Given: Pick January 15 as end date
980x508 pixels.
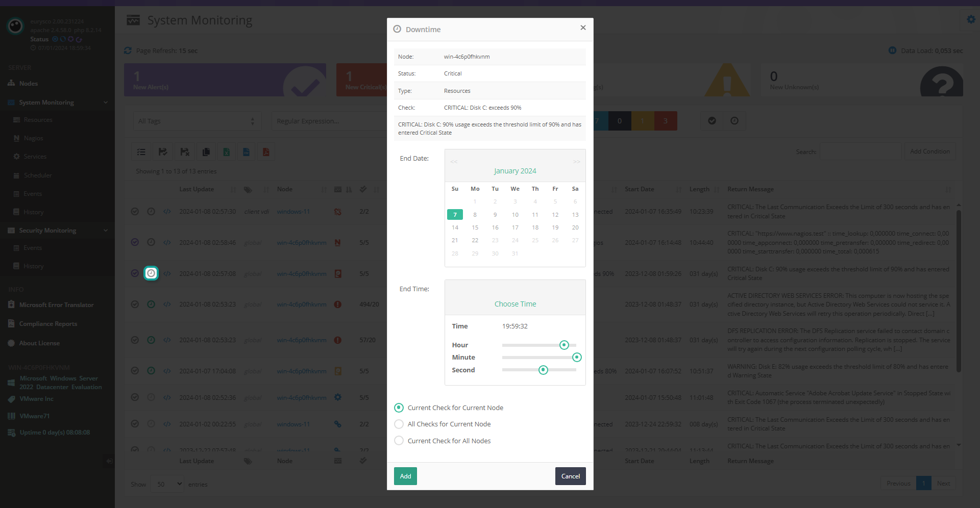Looking at the screenshot, I should tap(475, 227).
